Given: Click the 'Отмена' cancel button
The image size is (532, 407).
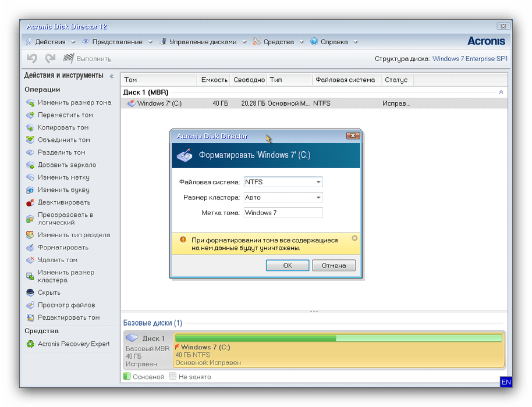Looking at the screenshot, I should tap(334, 266).
